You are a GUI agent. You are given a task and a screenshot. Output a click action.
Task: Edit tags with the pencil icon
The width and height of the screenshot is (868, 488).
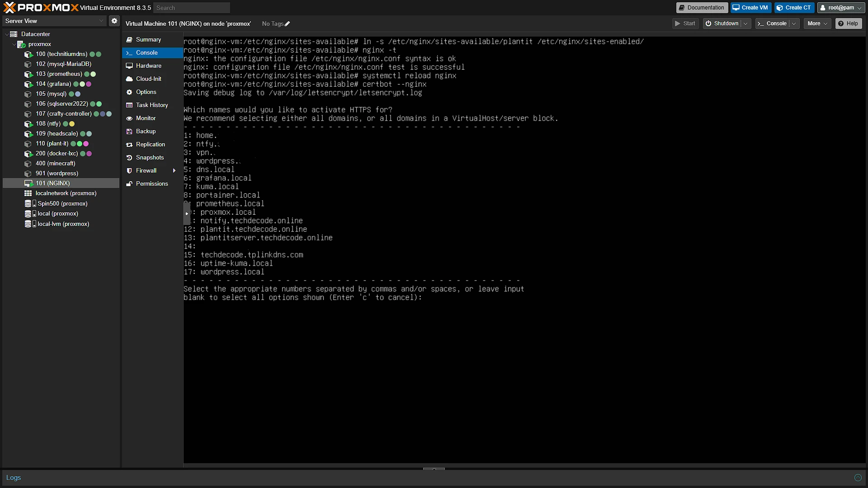click(287, 24)
